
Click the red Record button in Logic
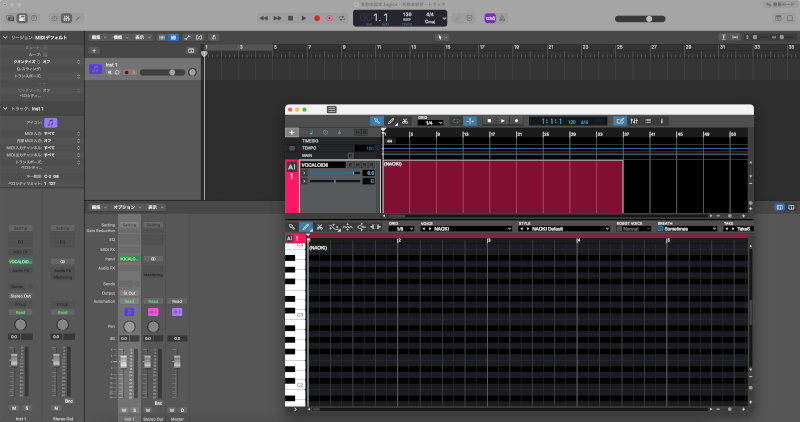pos(317,18)
